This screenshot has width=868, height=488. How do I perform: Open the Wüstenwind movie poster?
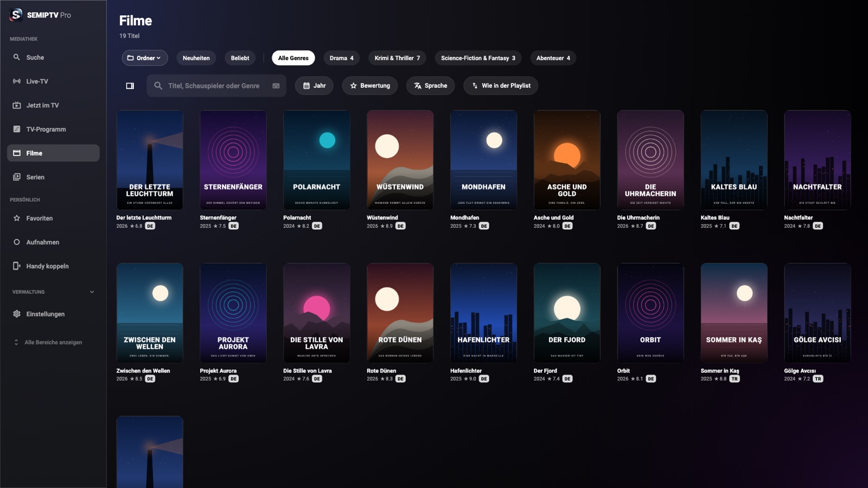[400, 160]
